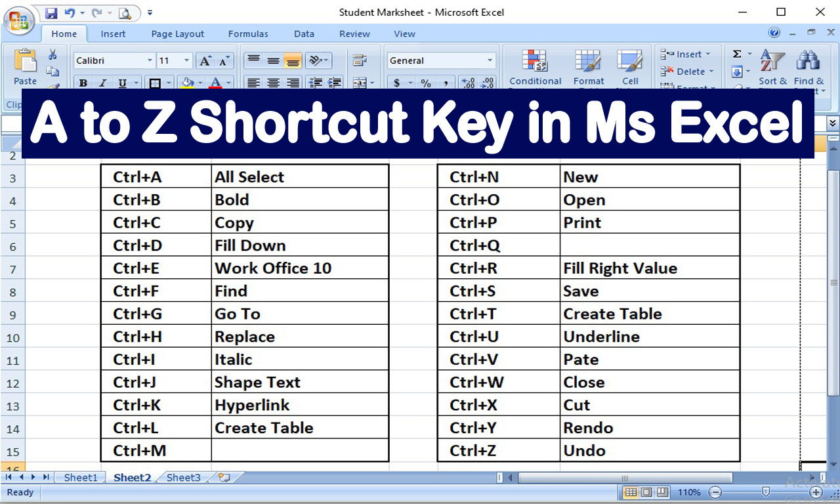This screenshot has width=840, height=504.
Task: Decrease the cell indent
Action: pos(316,83)
